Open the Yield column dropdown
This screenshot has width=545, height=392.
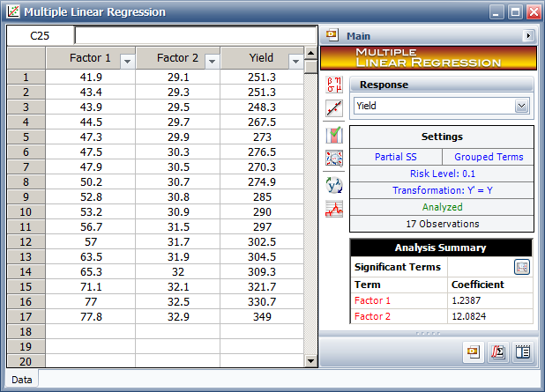pos(295,62)
